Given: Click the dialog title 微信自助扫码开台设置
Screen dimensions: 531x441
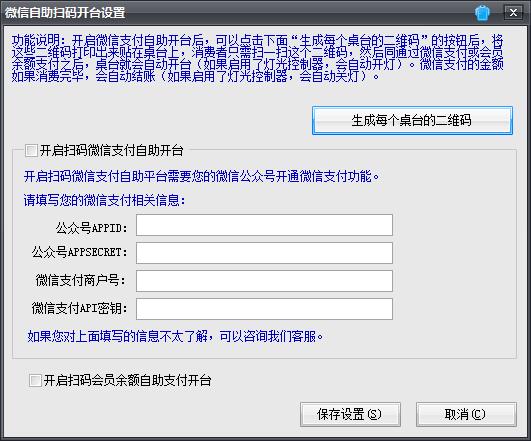Looking at the screenshot, I should pyautogui.click(x=65, y=13).
